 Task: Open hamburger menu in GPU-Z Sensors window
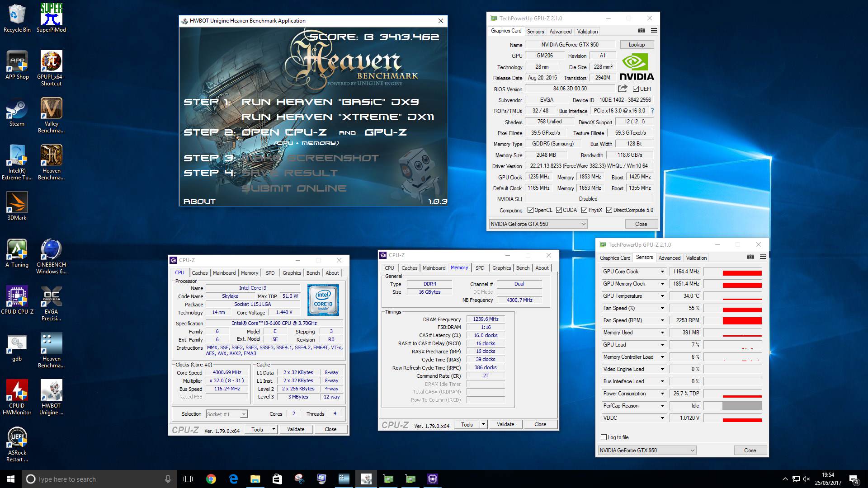coord(763,257)
